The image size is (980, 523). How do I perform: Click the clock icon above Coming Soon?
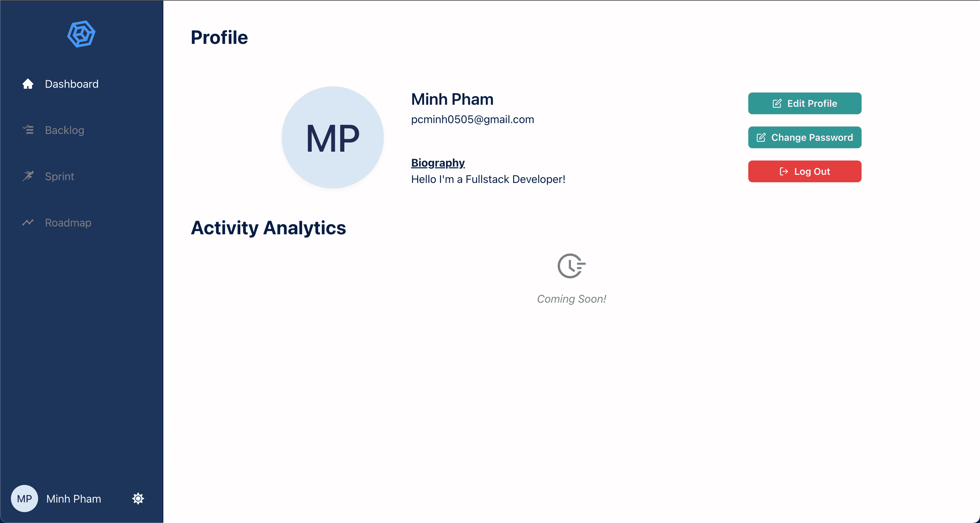(571, 266)
